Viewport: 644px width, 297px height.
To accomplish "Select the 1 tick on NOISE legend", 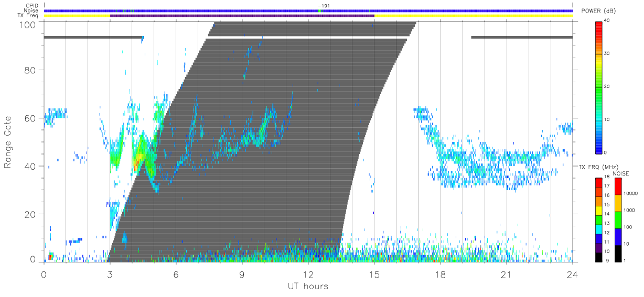I will pyautogui.click(x=626, y=260).
